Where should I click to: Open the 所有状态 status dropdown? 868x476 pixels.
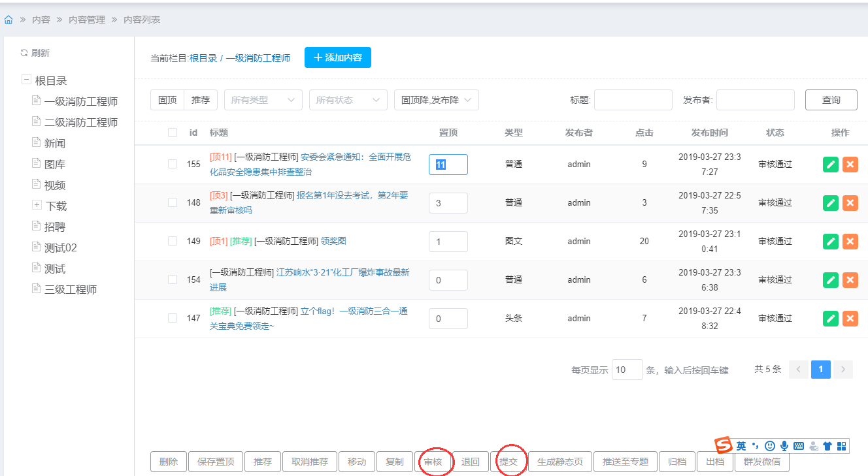[x=348, y=100]
